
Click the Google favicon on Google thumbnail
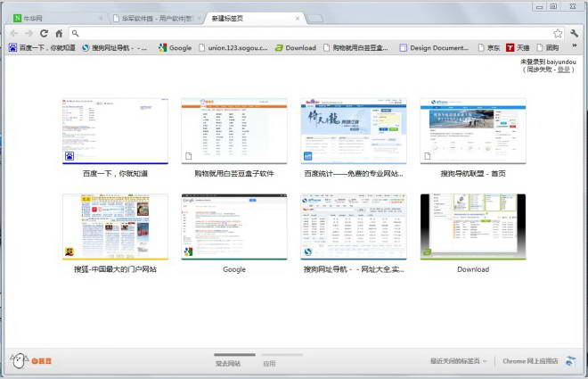(188, 251)
